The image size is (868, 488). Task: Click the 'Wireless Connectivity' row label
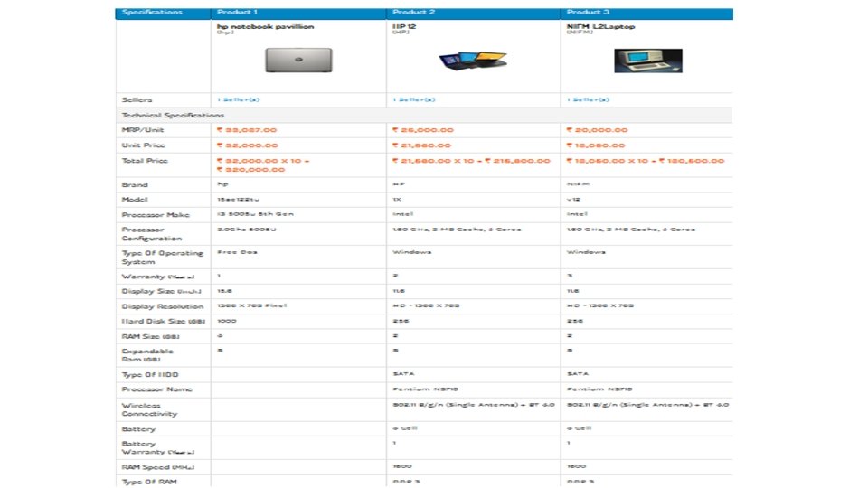click(149, 409)
